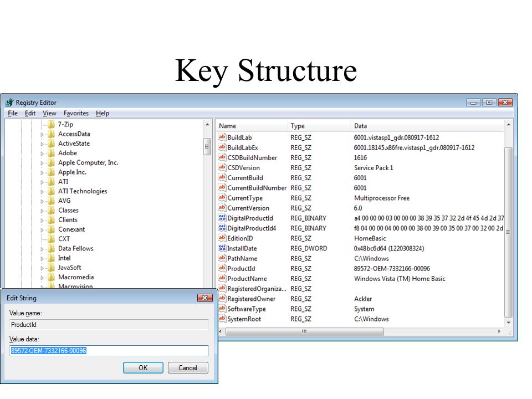Click the "Multiprocessor Free" data cell
Image resolution: width=532 pixels, height=399 pixels.
coord(382,198)
